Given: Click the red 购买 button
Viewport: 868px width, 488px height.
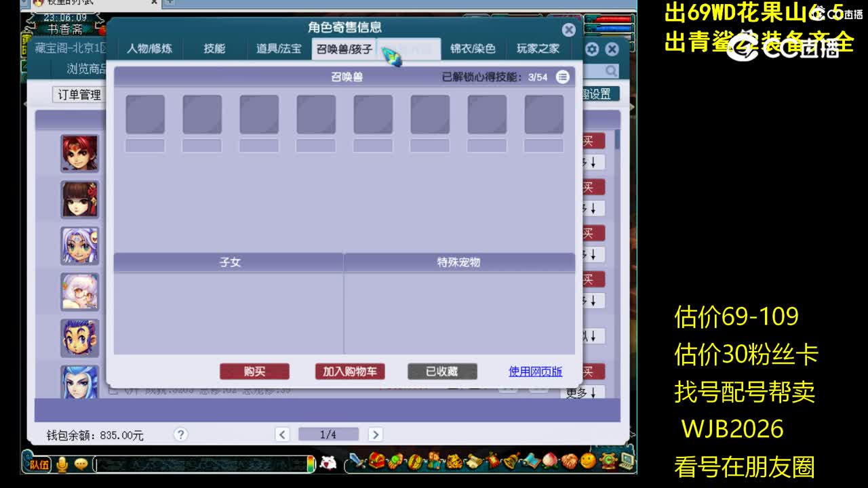Looking at the screenshot, I should coord(254,371).
